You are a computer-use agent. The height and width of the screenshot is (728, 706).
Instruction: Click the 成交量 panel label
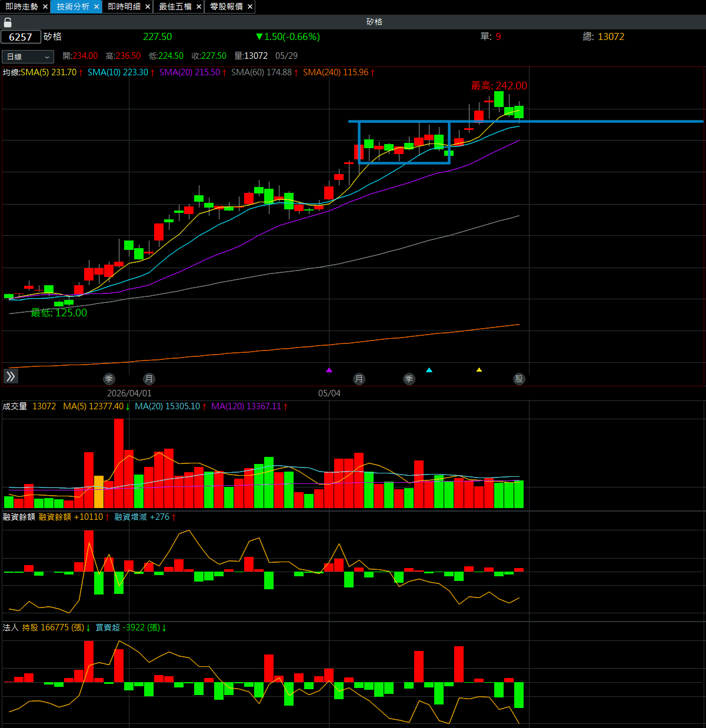pos(15,406)
